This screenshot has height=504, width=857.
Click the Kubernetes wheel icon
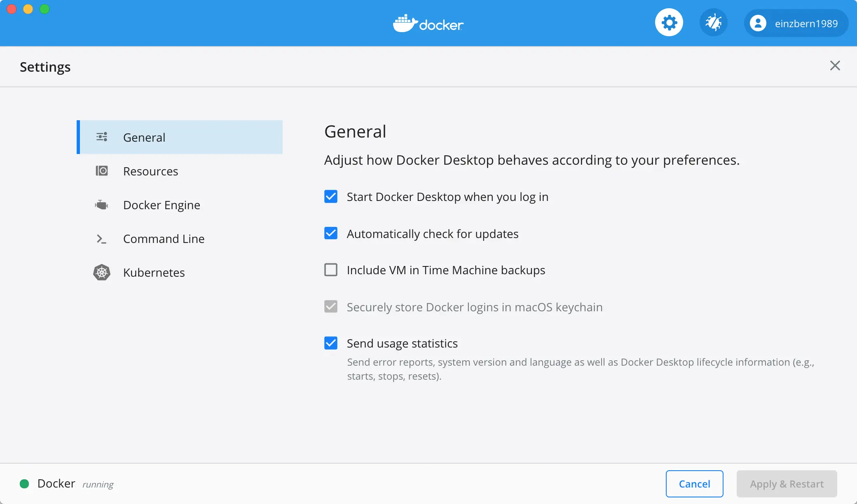[x=102, y=273]
